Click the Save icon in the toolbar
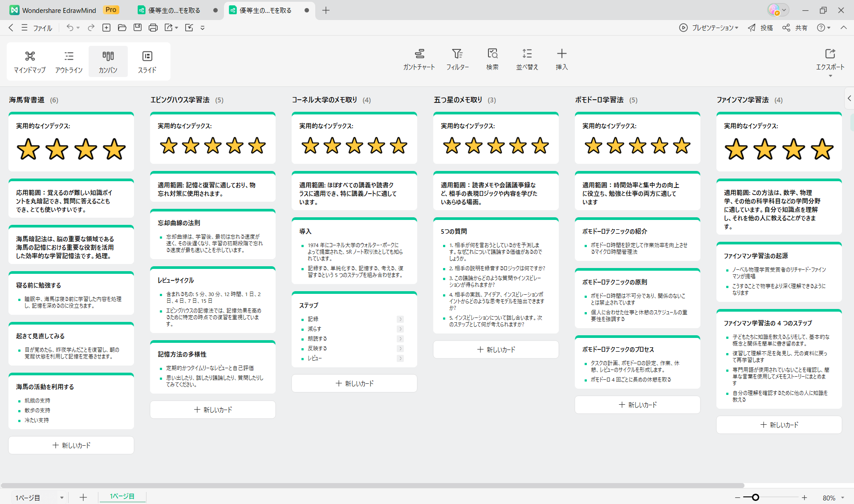The image size is (854, 504). pos(138,28)
